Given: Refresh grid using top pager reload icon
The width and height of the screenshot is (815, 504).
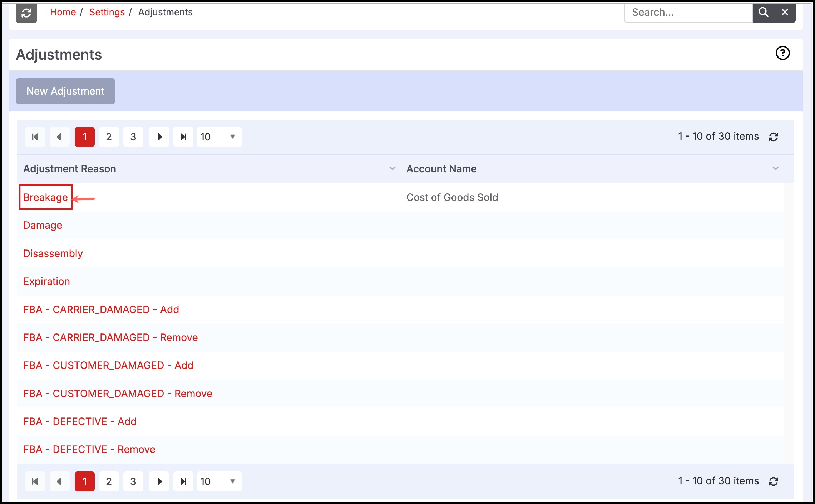Looking at the screenshot, I should point(774,137).
